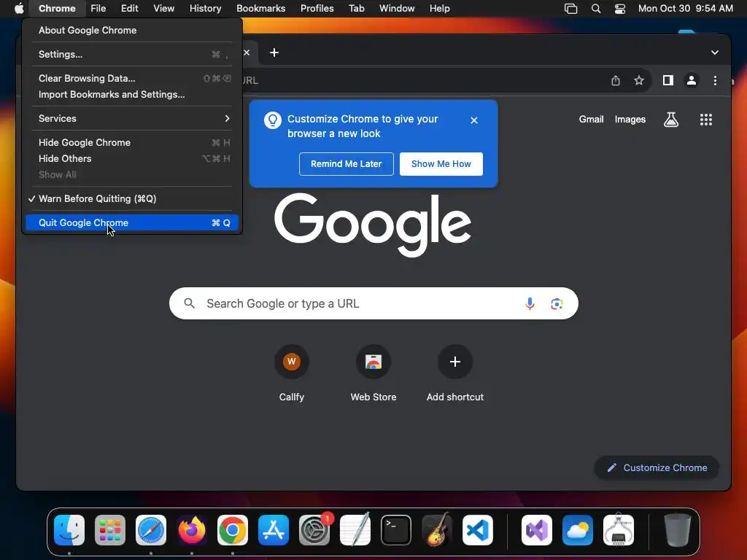Click Quit Google Chrome
The width and height of the screenshot is (747, 560).
132,222
